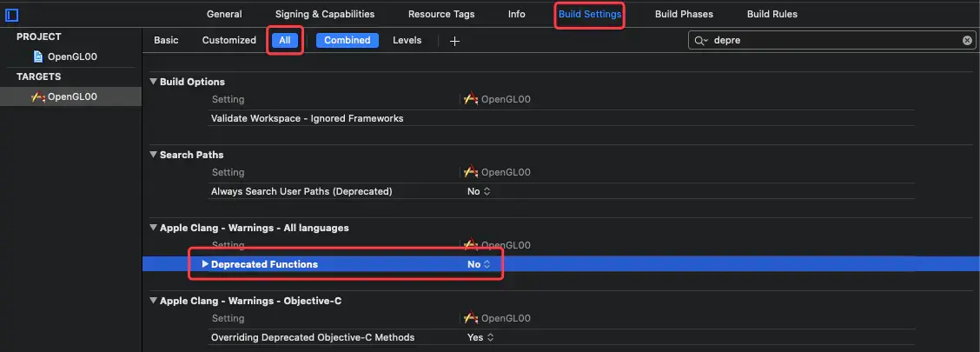Open the General tab
Image resolution: width=980 pixels, height=352 pixels.
224,14
